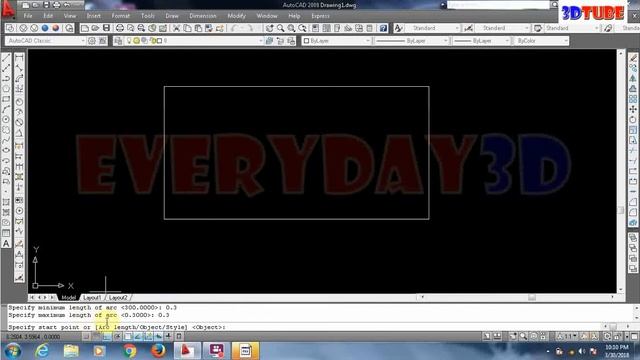Open a drawing with the Open folder icon
The height and width of the screenshot is (360, 640).
[95, 28]
